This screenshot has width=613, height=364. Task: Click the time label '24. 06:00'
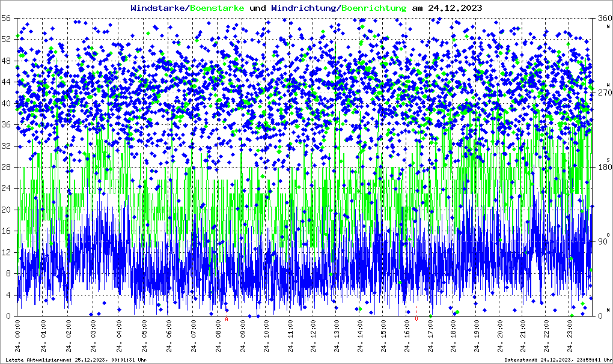(169, 336)
